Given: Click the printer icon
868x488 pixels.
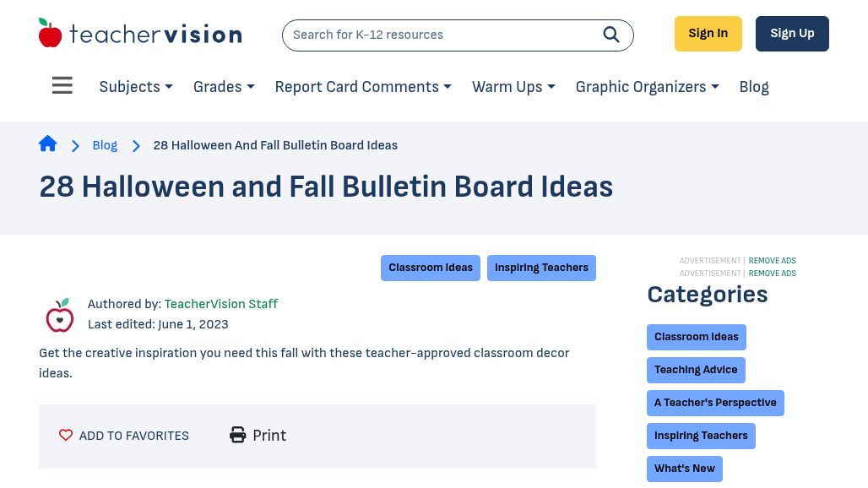Looking at the screenshot, I should (237, 435).
